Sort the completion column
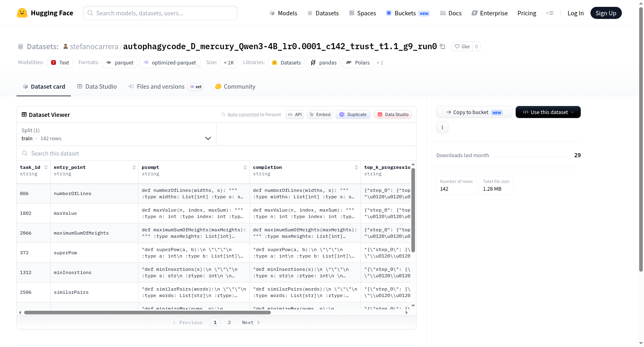The width and height of the screenshot is (644, 347). [356, 167]
